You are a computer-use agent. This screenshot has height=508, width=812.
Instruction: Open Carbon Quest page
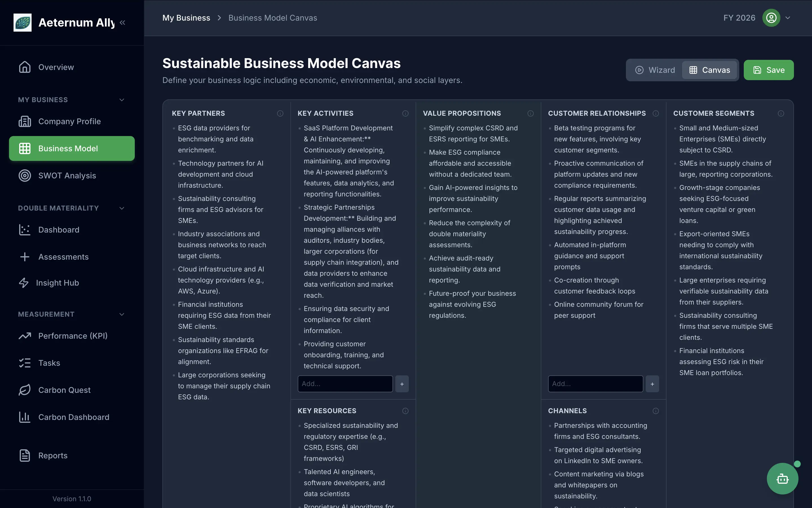[72, 390]
